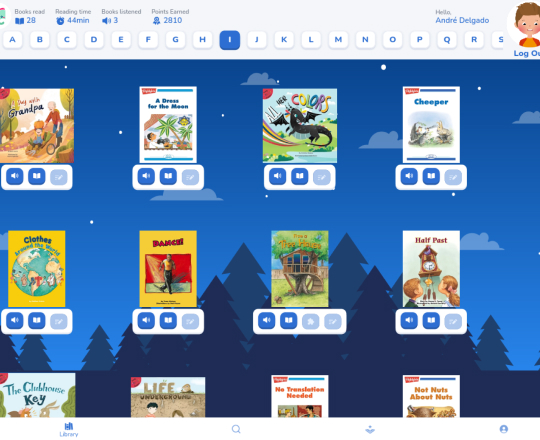Switch to level Q books
This screenshot has width=540, height=440.
(447, 40)
